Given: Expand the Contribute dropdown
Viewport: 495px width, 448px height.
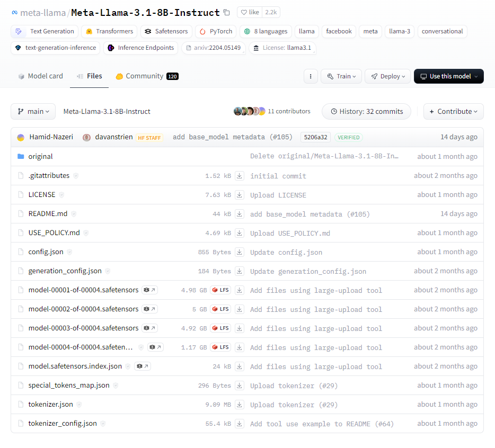Looking at the screenshot, I should pos(453,111).
